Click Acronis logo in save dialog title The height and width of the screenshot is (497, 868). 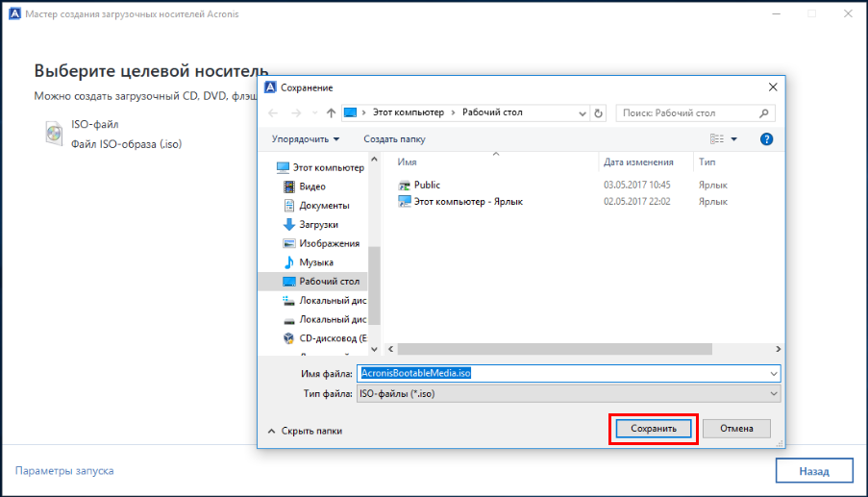click(270, 87)
